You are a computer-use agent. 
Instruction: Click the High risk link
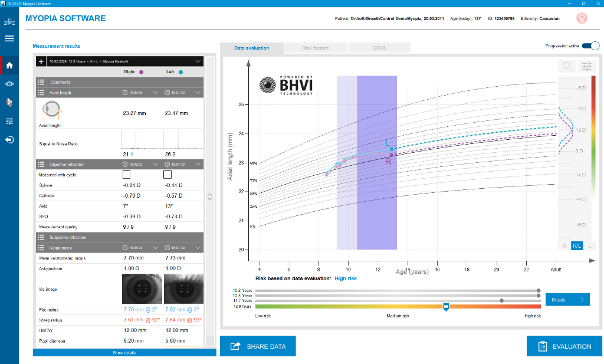346,278
